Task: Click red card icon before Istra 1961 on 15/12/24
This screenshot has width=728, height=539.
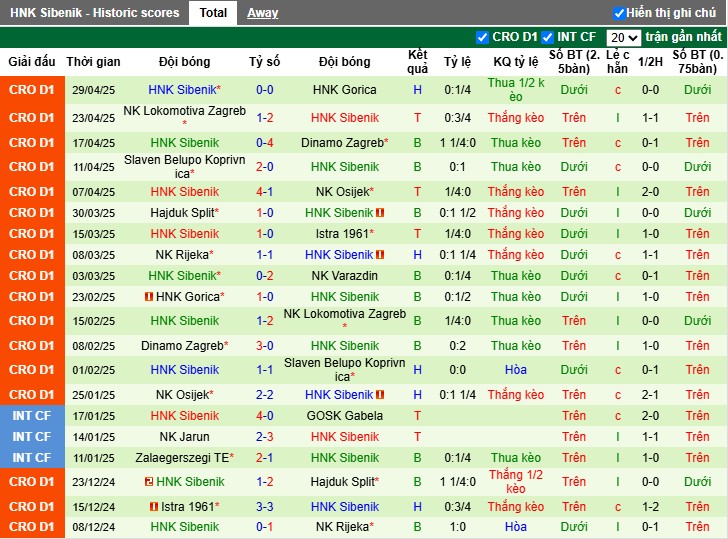Action: point(154,507)
